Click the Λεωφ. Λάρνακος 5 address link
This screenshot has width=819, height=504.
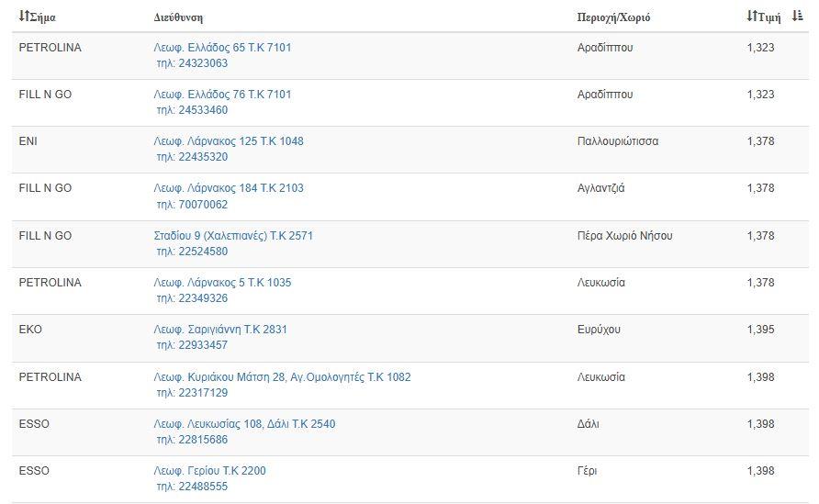pos(222,283)
